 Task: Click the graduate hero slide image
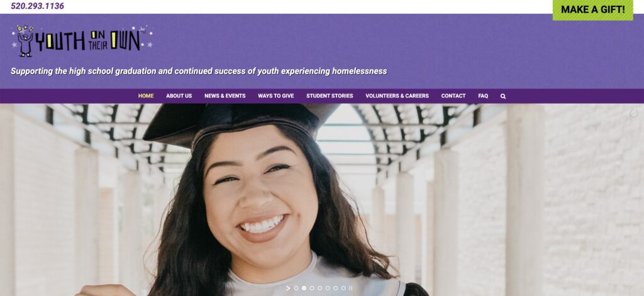click(x=322, y=200)
